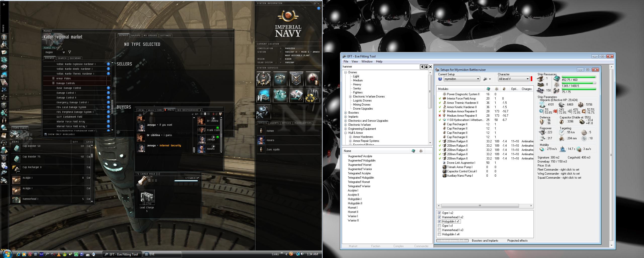Screen dimensions: 644x258
Task: Open the Character dropdown showing All level V
Action: pyautogui.click(x=514, y=79)
